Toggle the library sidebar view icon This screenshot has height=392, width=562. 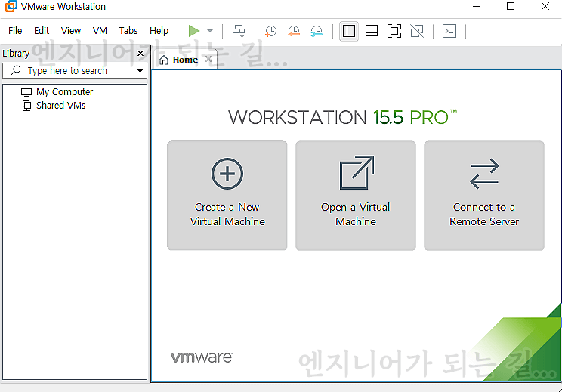coord(349,31)
